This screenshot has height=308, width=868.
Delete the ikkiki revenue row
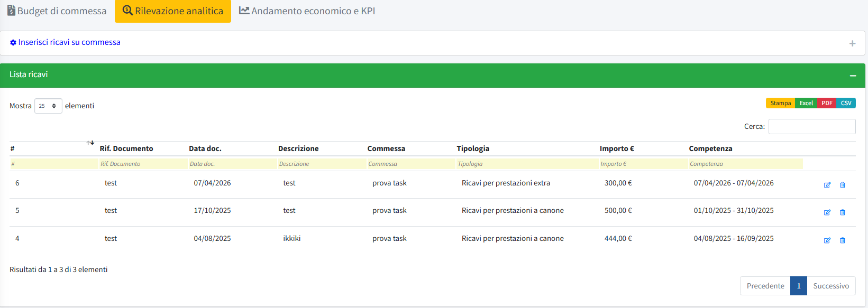click(843, 240)
